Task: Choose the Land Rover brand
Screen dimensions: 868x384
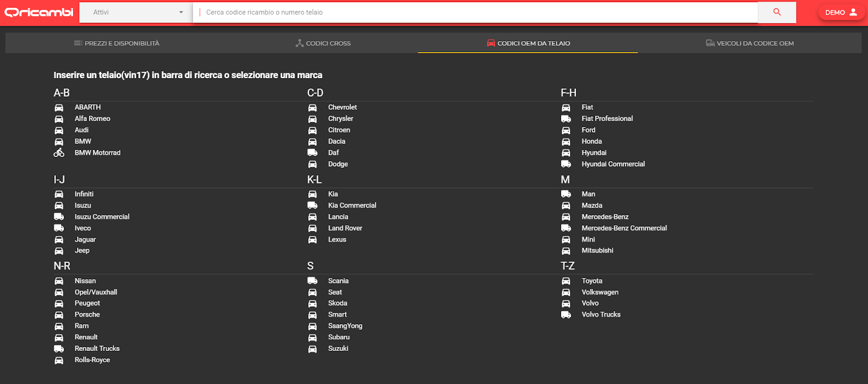Action: click(345, 228)
